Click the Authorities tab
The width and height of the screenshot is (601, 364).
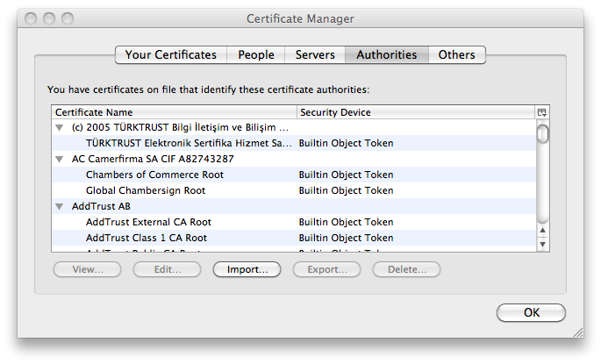pos(386,54)
